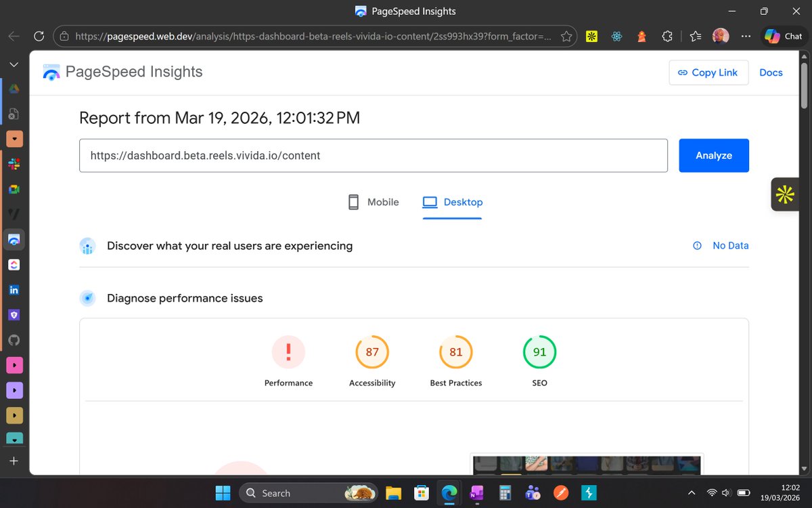The width and height of the screenshot is (812, 508).
Task: Open Microsoft Store from the taskbar
Action: [422, 492]
